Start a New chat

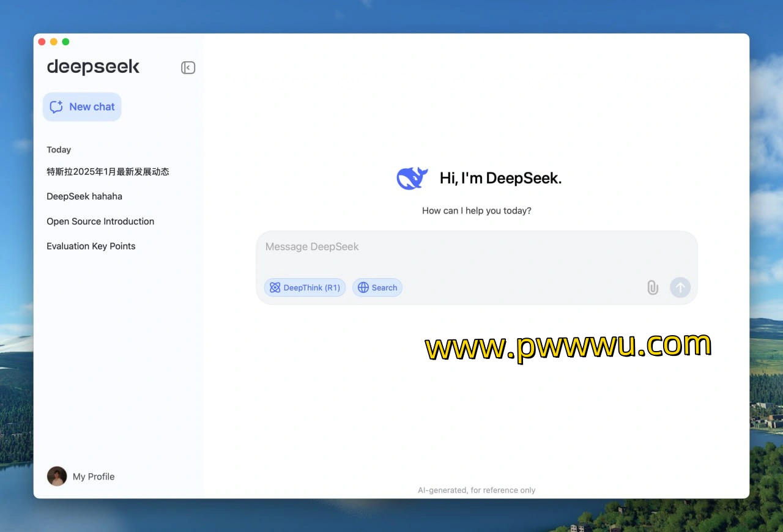click(82, 107)
